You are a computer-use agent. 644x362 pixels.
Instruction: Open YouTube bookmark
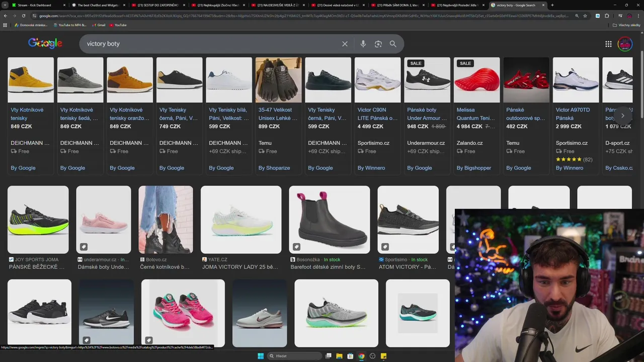click(x=118, y=25)
